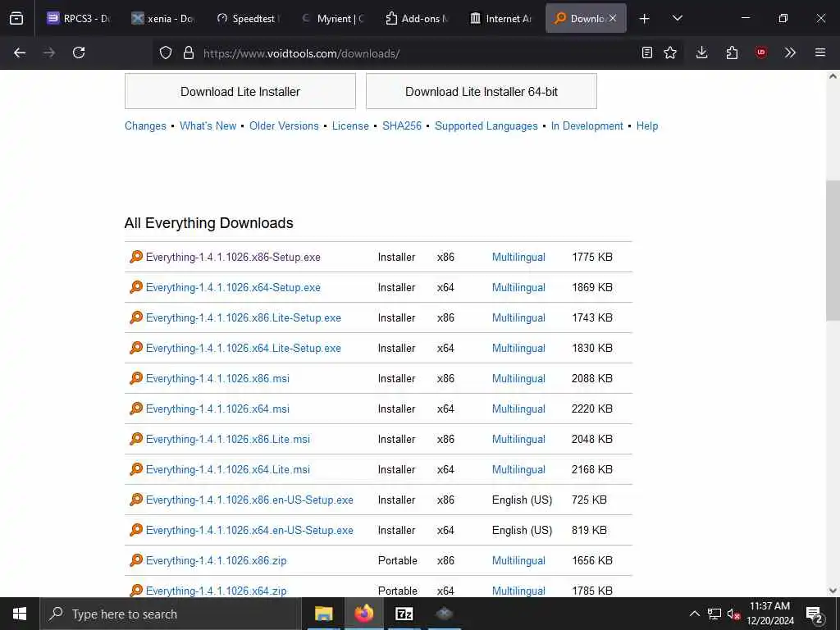Click the Everything icon beside x86-Setup.exe
This screenshot has height=630, width=840.
click(136, 257)
